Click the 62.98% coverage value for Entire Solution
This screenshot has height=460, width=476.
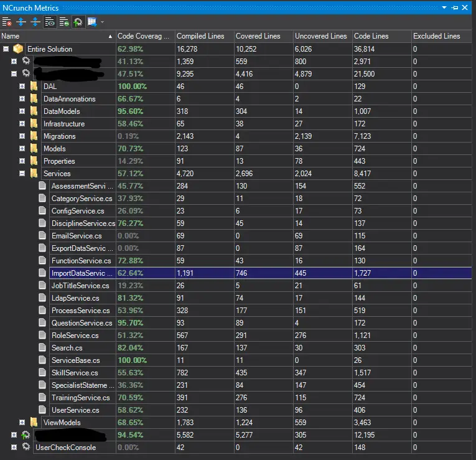click(x=130, y=49)
